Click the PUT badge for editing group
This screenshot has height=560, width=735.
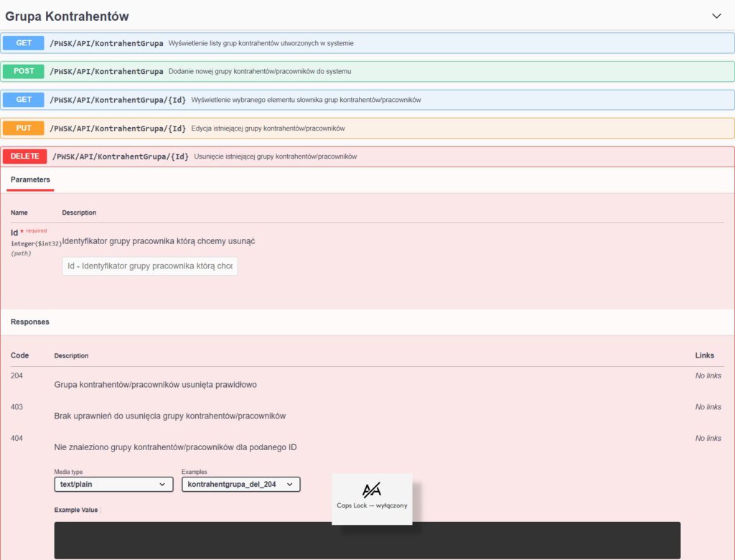tap(22, 128)
